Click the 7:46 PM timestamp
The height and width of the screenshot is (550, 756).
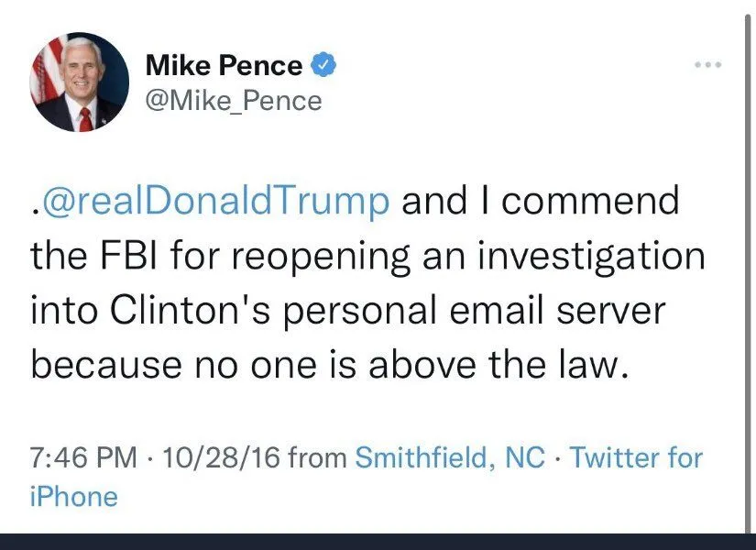(x=83, y=456)
